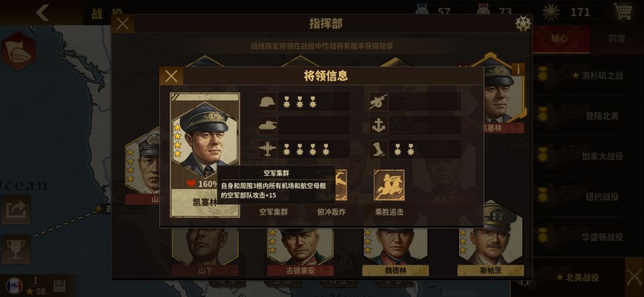Select general 斯帕茨 portrait card
Screen dimensions: 644x297
[x=491, y=243]
